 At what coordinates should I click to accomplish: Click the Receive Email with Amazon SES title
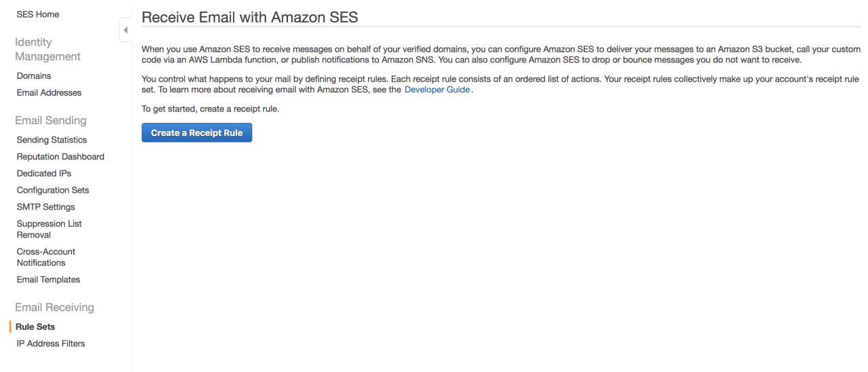tap(249, 18)
